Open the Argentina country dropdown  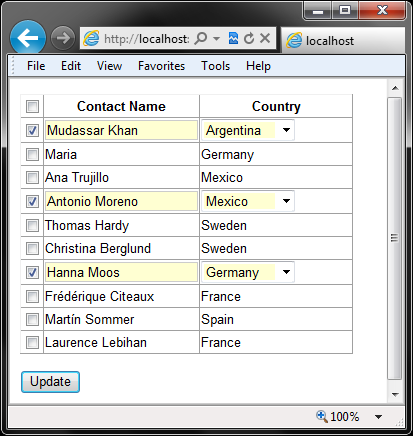point(248,130)
